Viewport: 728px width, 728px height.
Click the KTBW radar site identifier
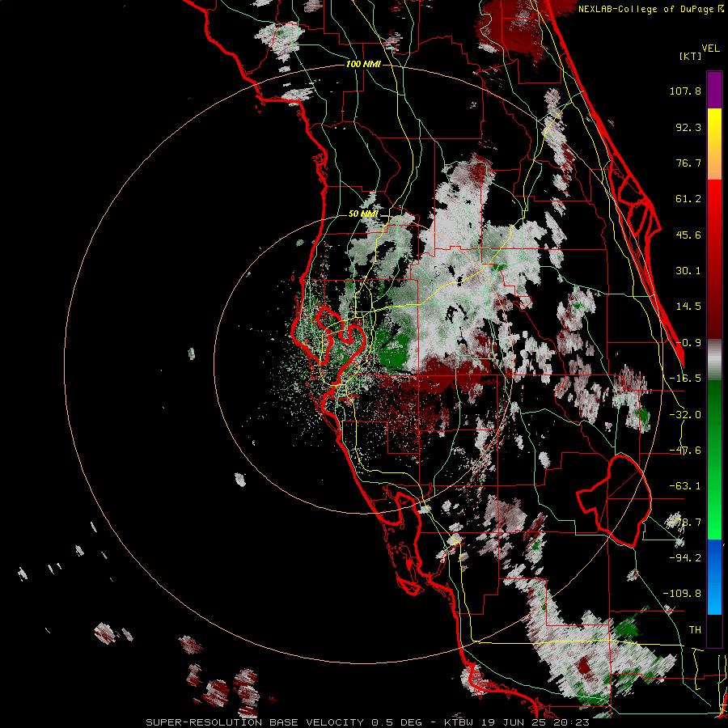(x=459, y=722)
